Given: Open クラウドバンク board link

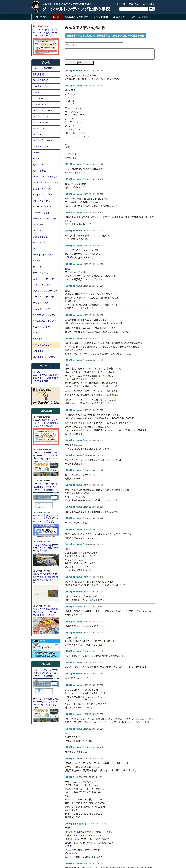Looking at the screenshot, I should pyautogui.click(x=46, y=117).
